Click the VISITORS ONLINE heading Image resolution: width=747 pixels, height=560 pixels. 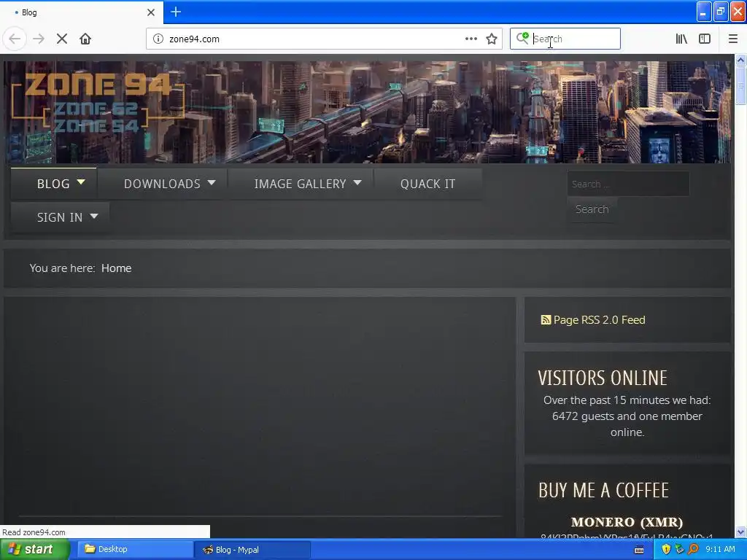point(602,378)
